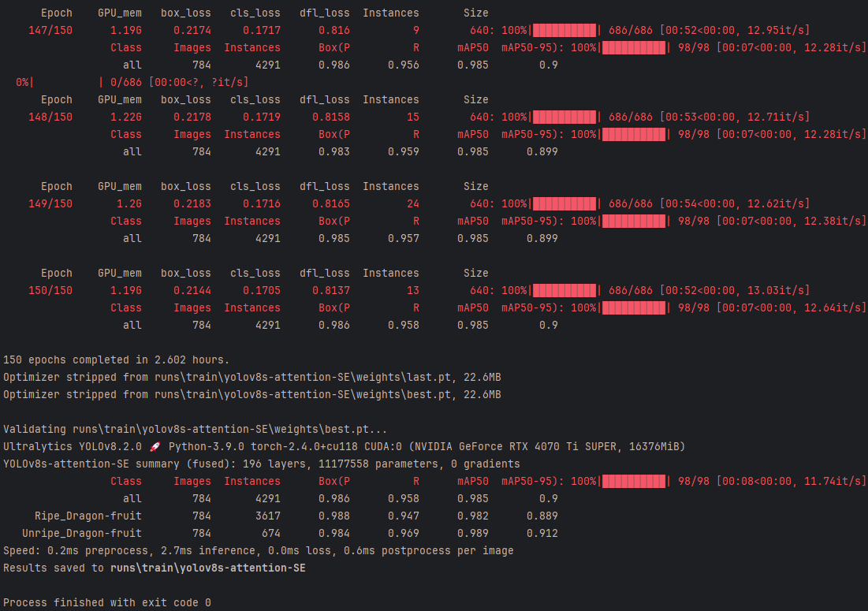Viewport: 868px width, 611px height.
Task: Click the rocket emoji after YOLOv8.2.0
Action: coord(155,447)
